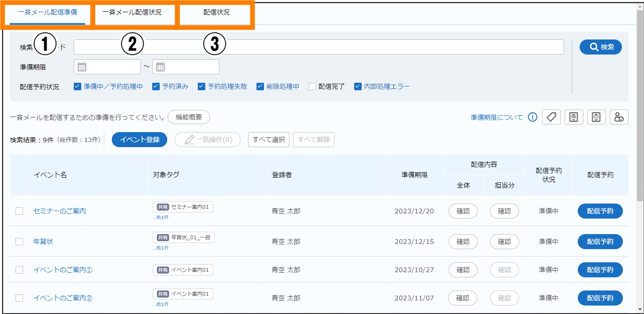Open the セミナーのご案内 event link
Image resolution: width=644 pixels, height=314 pixels.
tap(60, 211)
